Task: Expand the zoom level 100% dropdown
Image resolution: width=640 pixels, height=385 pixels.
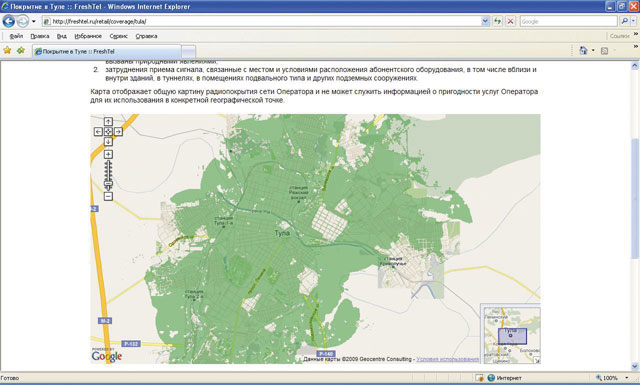Action: point(627,378)
